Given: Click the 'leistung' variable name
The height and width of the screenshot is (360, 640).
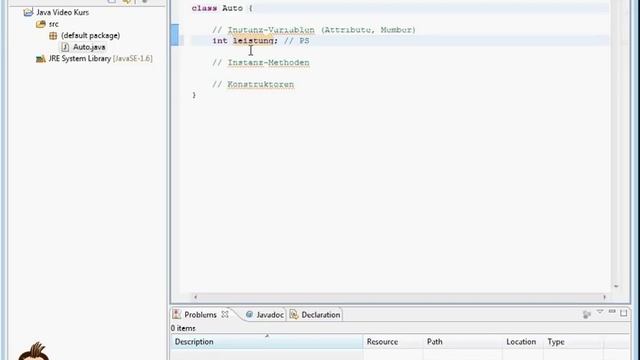Looking at the screenshot, I should [x=253, y=41].
